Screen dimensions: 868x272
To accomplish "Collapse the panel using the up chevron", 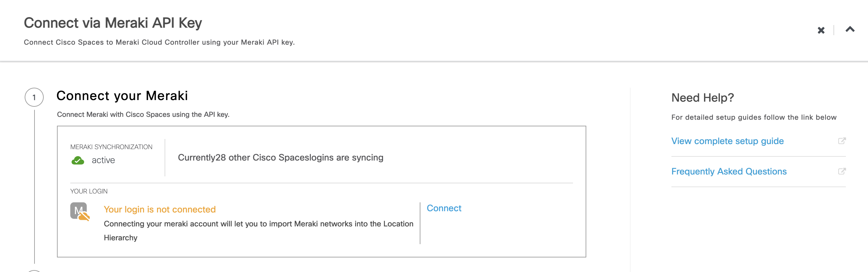I will (850, 29).
